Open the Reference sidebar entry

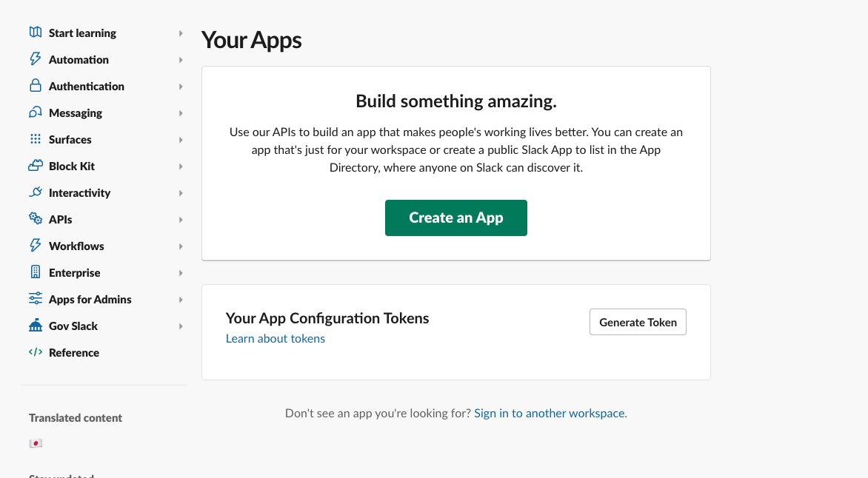(x=73, y=352)
